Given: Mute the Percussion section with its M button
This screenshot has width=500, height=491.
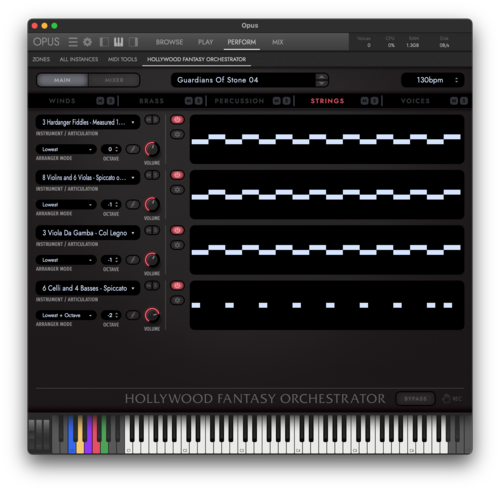Looking at the screenshot, I should [x=277, y=101].
